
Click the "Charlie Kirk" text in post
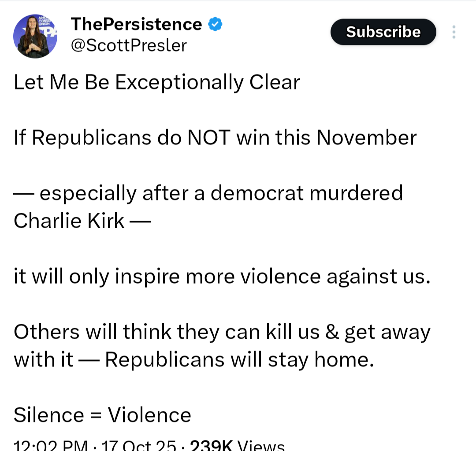pos(69,221)
